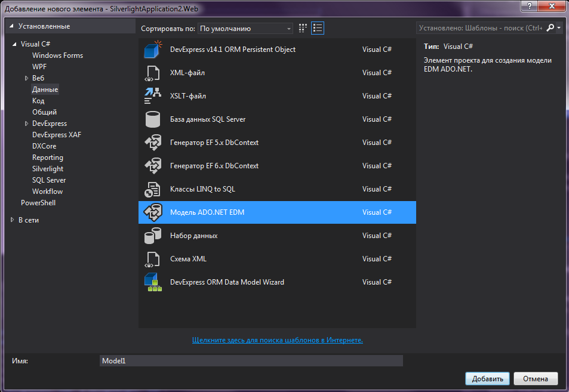569x392 pixels.
Task: Click the Набор данных icon
Action: (x=153, y=236)
